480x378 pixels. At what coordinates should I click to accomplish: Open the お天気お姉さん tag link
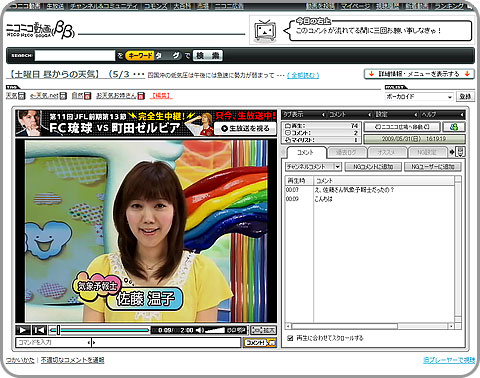pyautogui.click(x=116, y=96)
